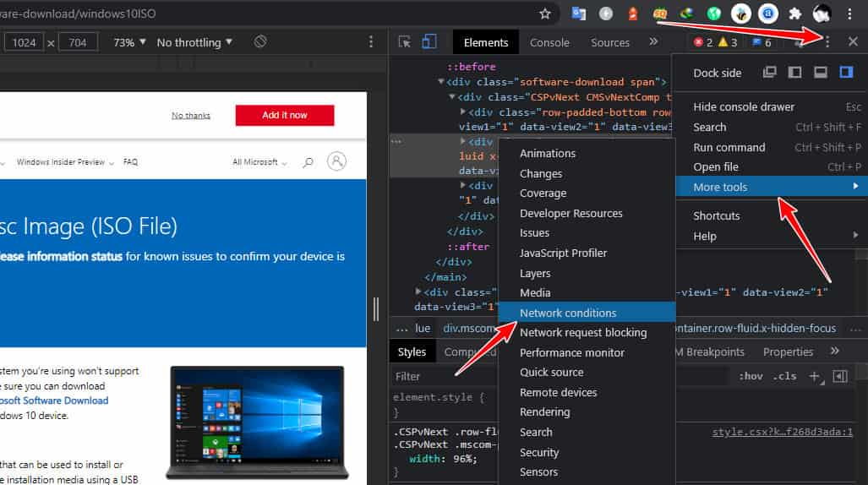This screenshot has width=868, height=485.
Task: Open the No throttling dropdown
Action: point(194,42)
